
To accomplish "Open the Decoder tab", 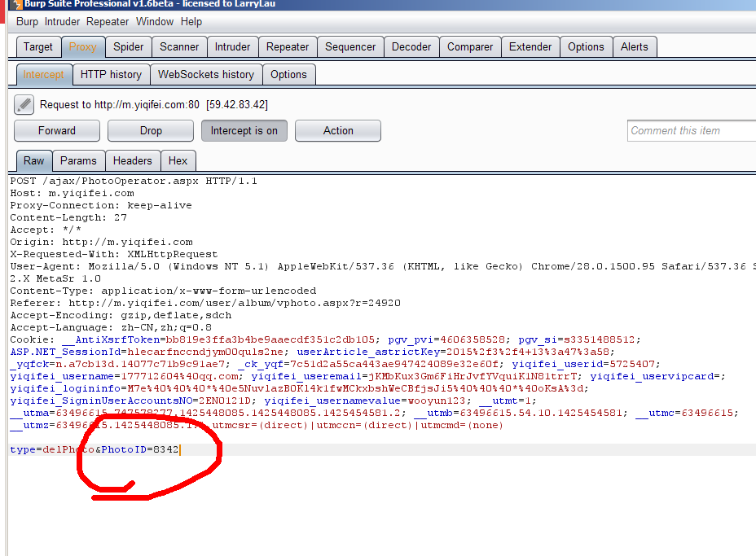I will [411, 46].
